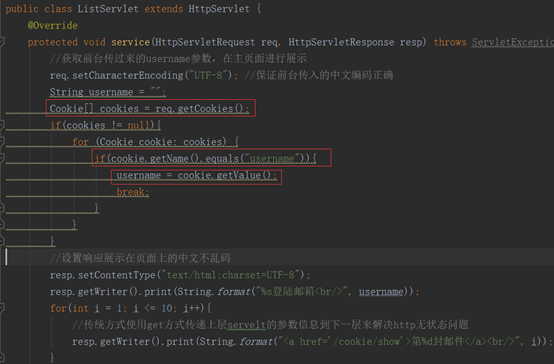Image resolution: width=554 pixels, height=364 pixels.
Task: Click the for (Cookie cookie: cookies) line
Action: pos(155,142)
